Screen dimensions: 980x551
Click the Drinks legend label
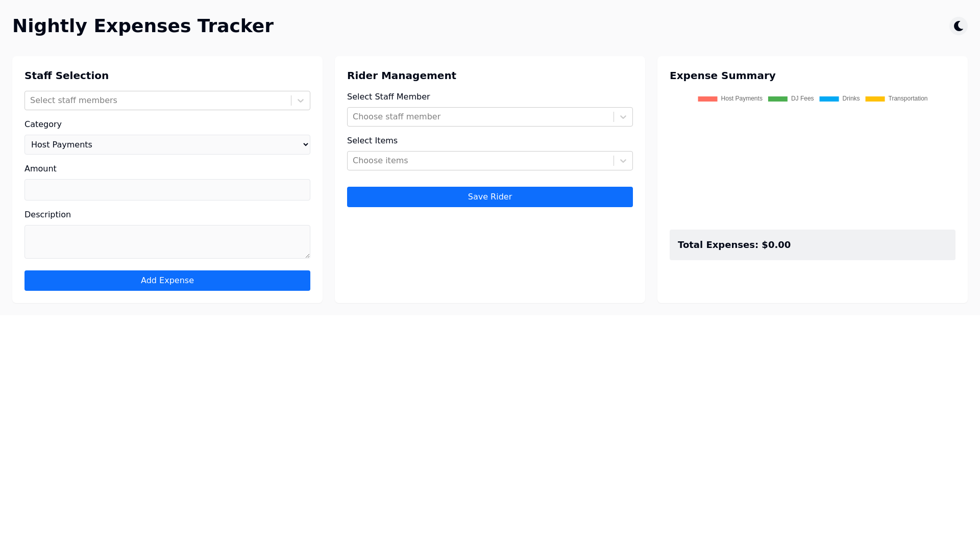click(851, 98)
